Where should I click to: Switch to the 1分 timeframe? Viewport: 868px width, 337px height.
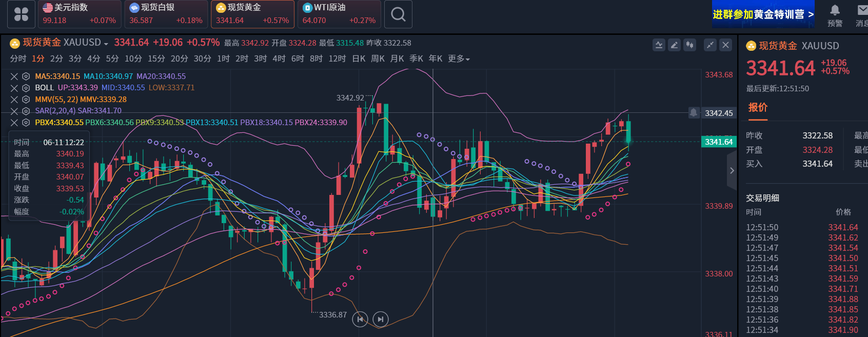pos(38,59)
